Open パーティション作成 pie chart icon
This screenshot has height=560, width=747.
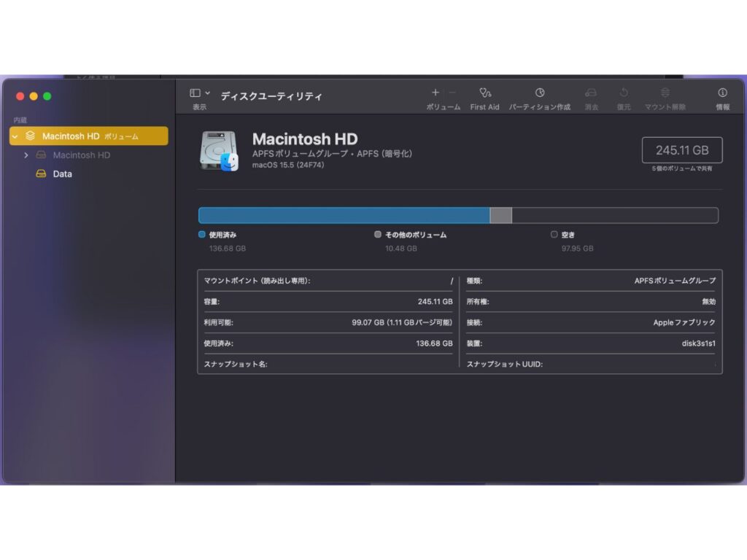[540, 93]
